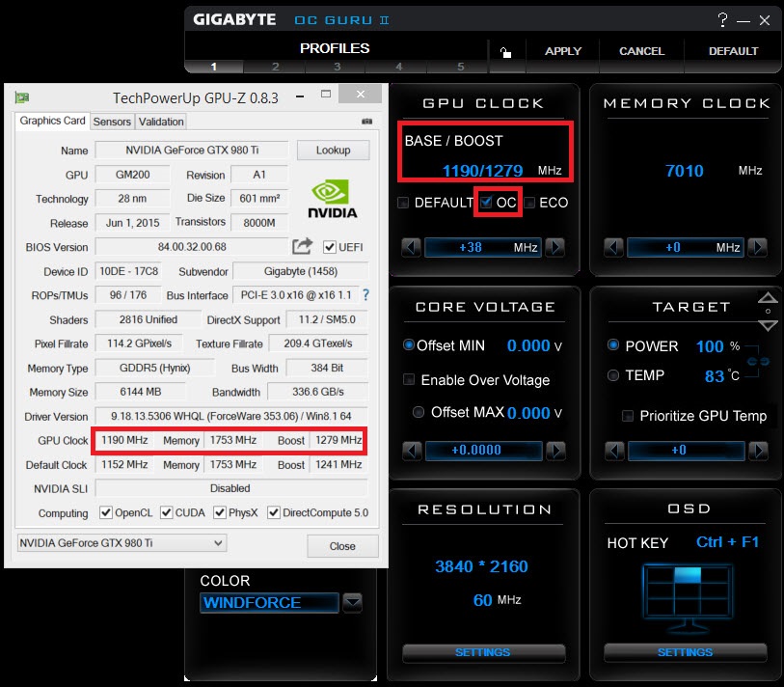Image resolution: width=784 pixels, height=687 pixels.
Task: Decrease core voltage offset with left arrow
Action: [x=412, y=451]
